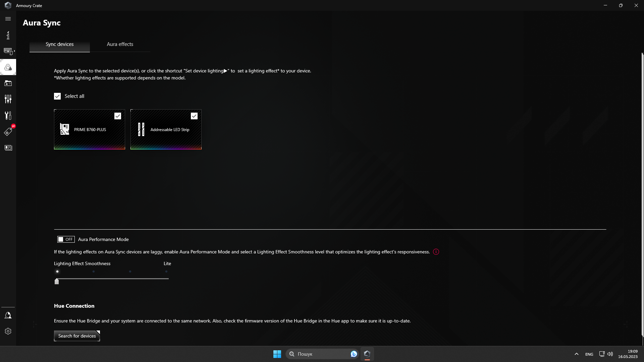The height and width of the screenshot is (362, 644).
Task: Select the Sync devices tab
Action: [59, 44]
